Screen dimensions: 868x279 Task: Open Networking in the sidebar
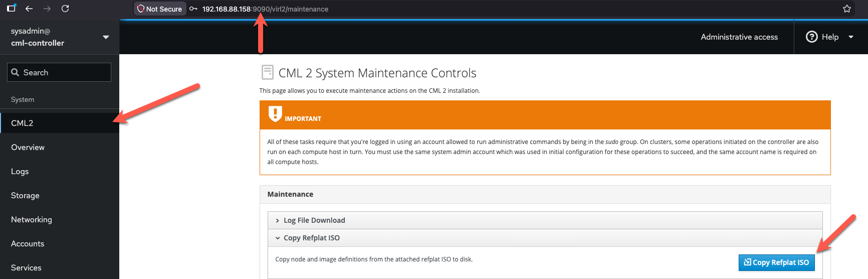(x=60, y=219)
